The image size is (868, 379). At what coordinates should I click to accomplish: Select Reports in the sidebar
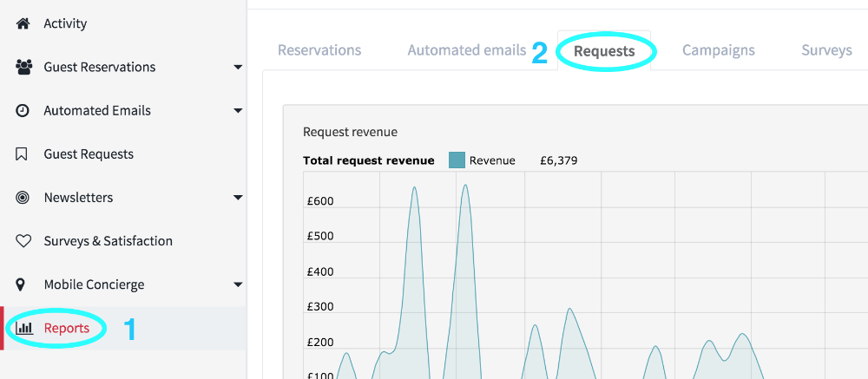pyautogui.click(x=67, y=328)
